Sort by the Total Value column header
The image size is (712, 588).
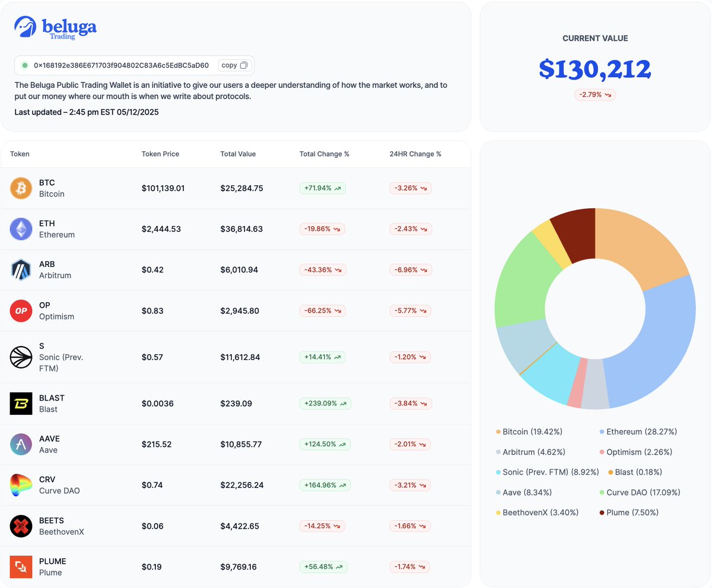(x=238, y=154)
